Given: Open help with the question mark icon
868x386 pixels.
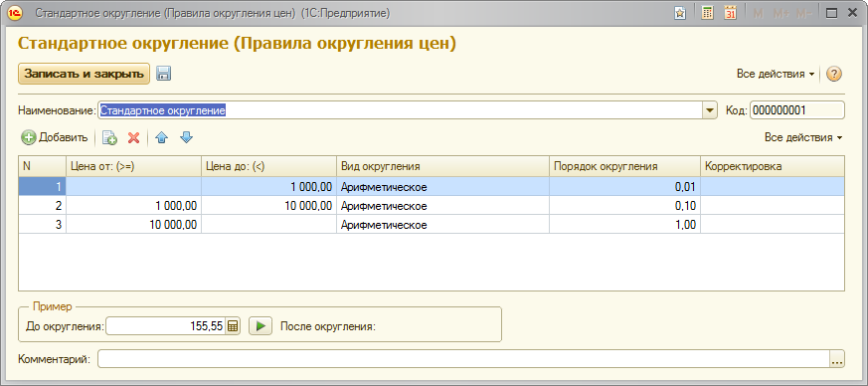Looking at the screenshot, I should [834, 74].
